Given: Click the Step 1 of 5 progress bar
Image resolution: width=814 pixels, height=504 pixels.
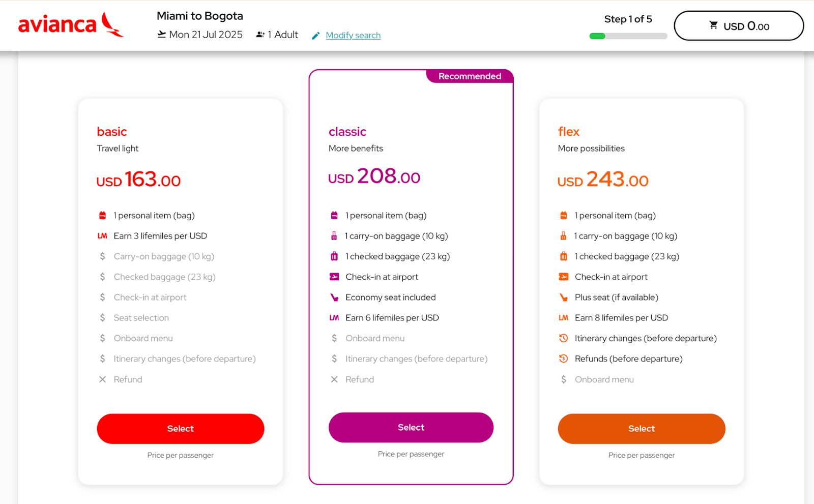Looking at the screenshot, I should point(628,36).
